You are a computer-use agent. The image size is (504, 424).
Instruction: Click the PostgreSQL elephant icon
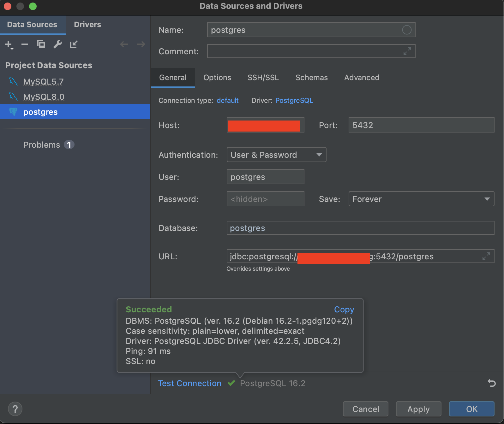[13, 112]
